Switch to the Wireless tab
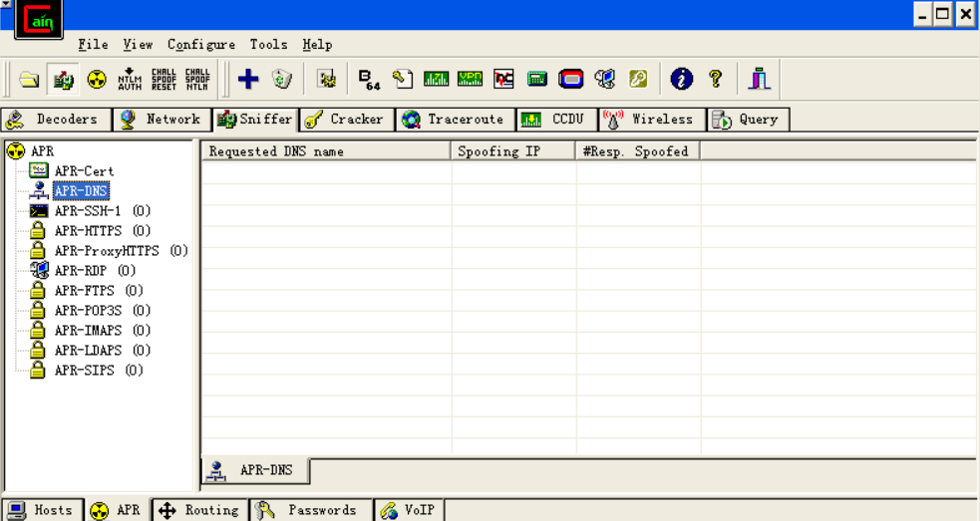The height and width of the screenshot is (521, 980). [x=652, y=120]
